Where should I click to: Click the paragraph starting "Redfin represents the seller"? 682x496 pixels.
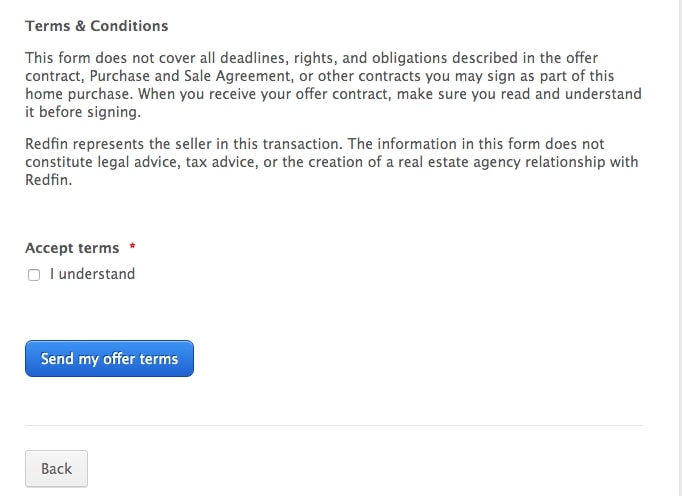point(331,162)
